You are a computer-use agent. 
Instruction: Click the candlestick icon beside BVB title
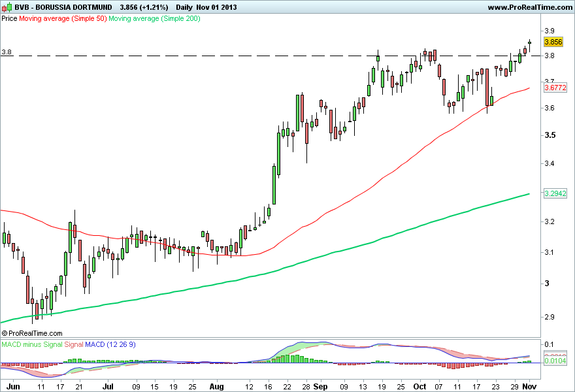coord(7,7)
